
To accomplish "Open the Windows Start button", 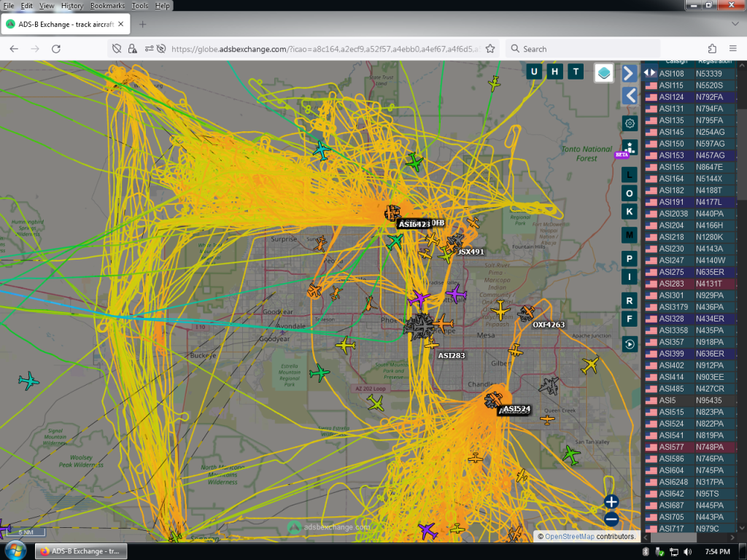I will pyautogui.click(x=15, y=551).
